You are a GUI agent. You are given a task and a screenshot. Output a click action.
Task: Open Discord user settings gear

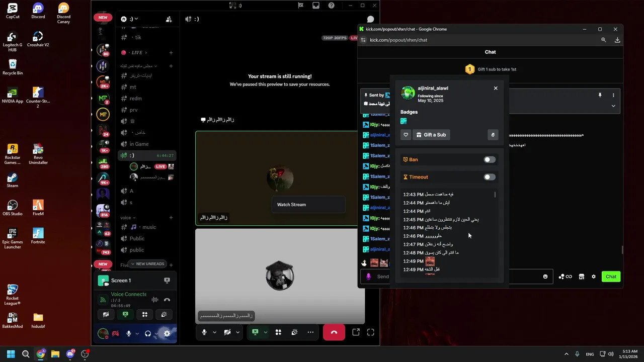pyautogui.click(x=167, y=333)
